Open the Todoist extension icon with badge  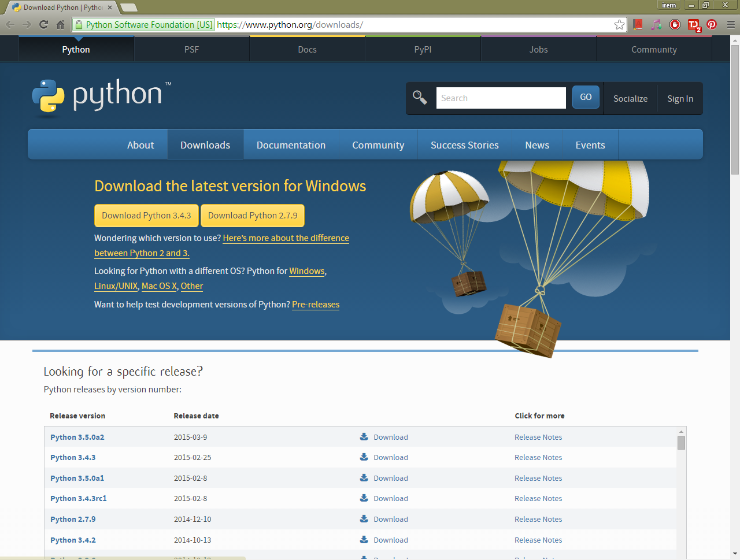[694, 25]
